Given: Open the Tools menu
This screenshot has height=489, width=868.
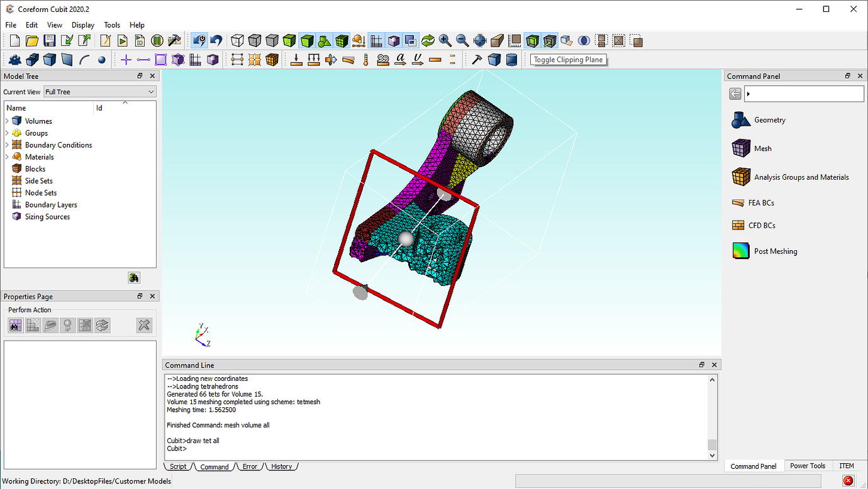Looking at the screenshot, I should tap(112, 25).
